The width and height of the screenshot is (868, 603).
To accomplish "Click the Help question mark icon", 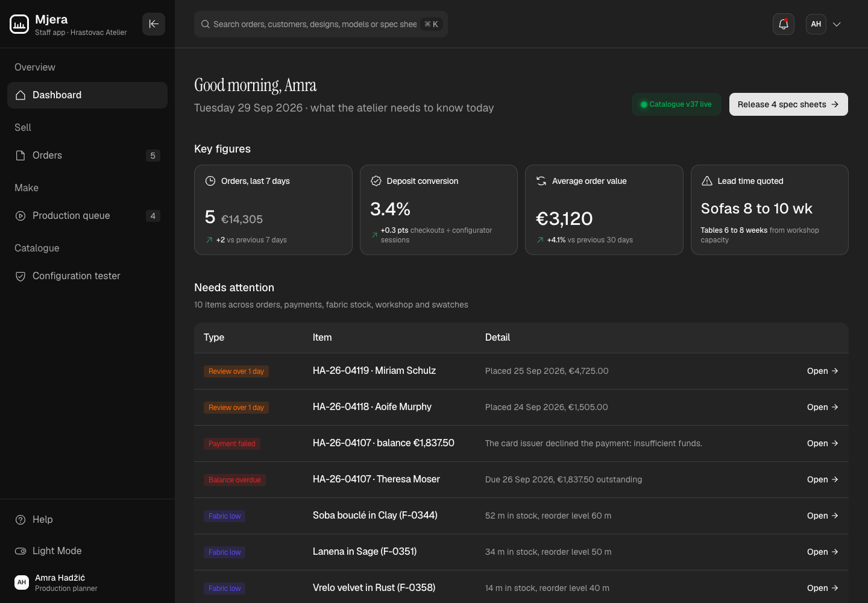I will coord(20,520).
